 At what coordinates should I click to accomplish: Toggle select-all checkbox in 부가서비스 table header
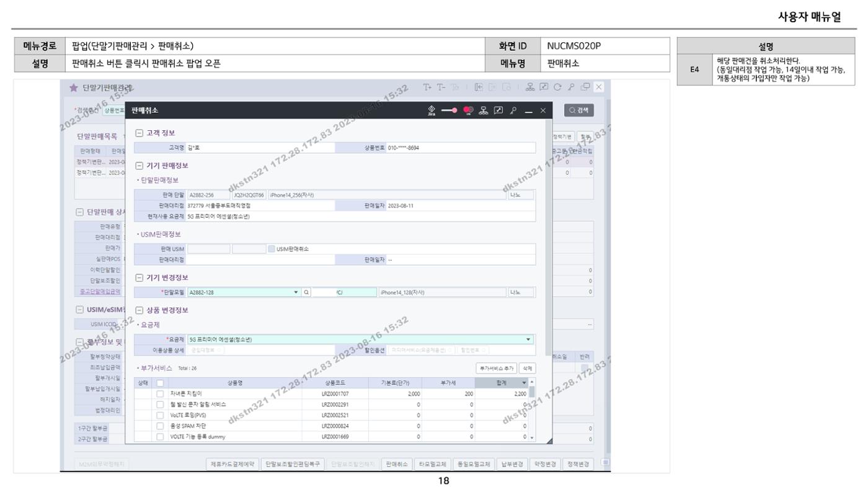pos(160,384)
